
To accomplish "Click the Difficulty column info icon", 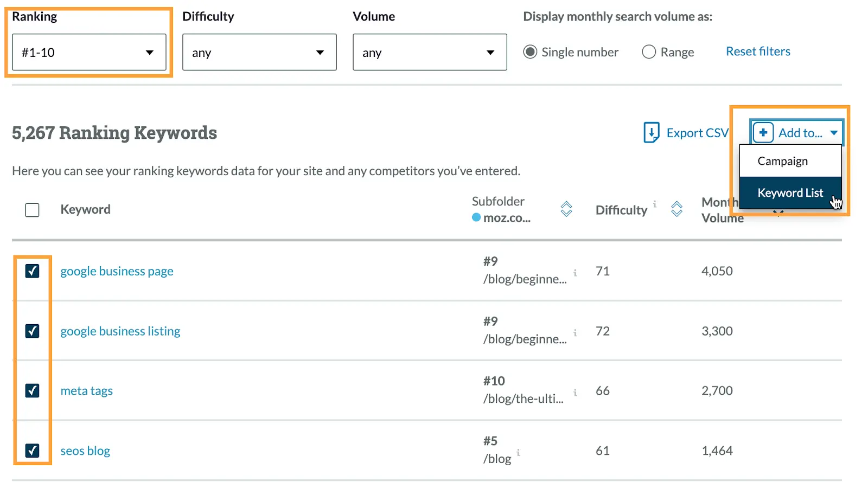I will [655, 204].
